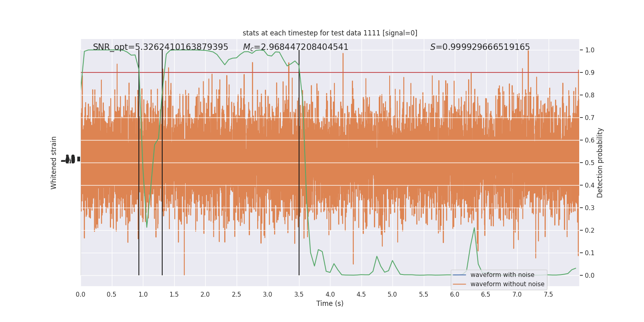Click the 'Detection probability' y-axis label
Image resolution: width=644 pixels, height=322 pixels.
tap(600, 163)
